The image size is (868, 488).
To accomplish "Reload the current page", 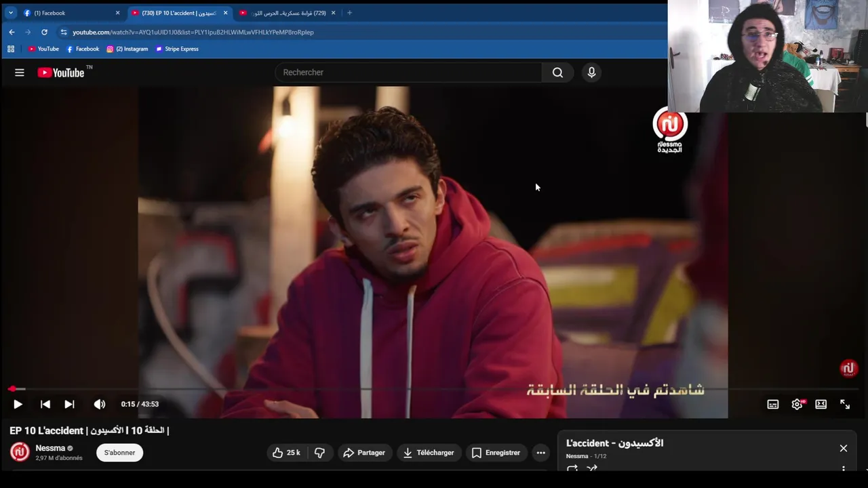I will click(44, 32).
